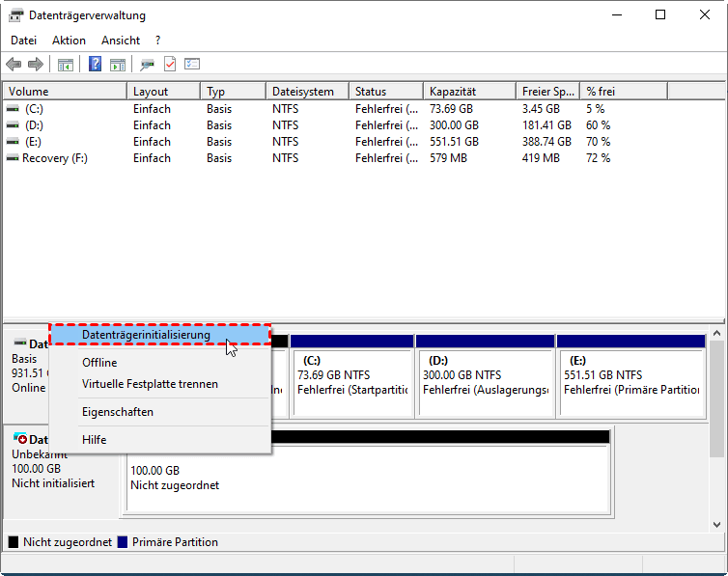
Task: Click the 388.74 GB free space cell
Action: [x=546, y=142]
